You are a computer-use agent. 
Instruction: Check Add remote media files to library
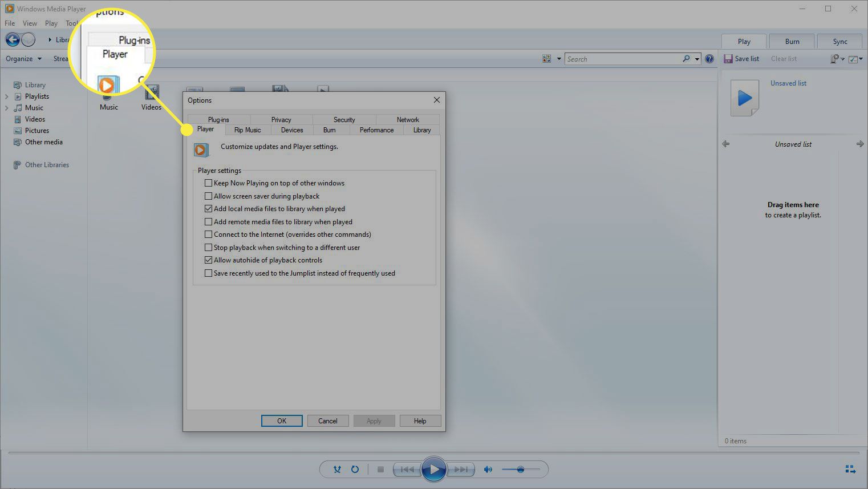pos(209,221)
